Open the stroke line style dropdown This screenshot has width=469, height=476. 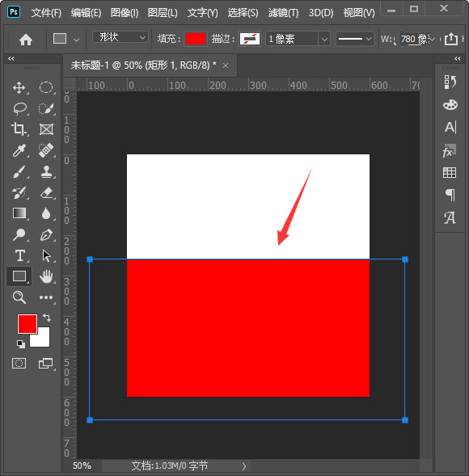(354, 39)
